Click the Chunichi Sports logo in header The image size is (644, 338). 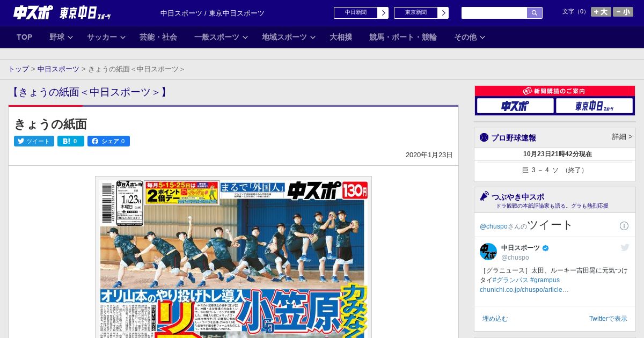tap(33, 12)
